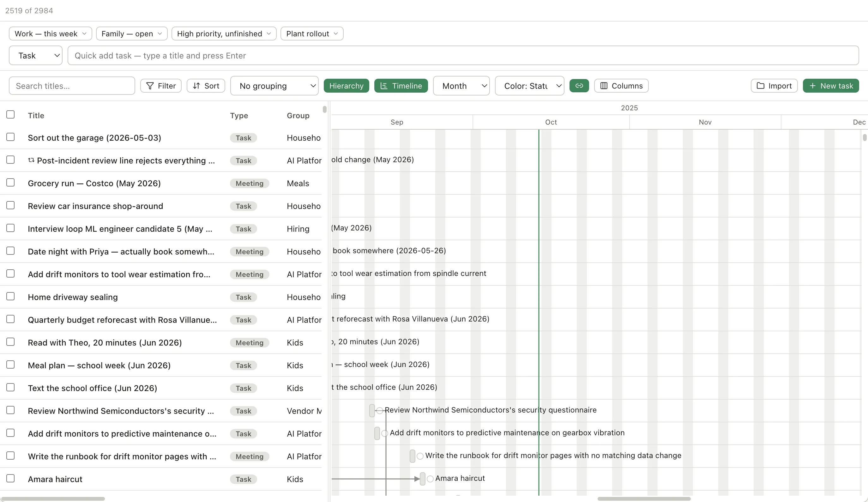Viewport: 868px width, 502px height.
Task: Click the bar handle for Amara haircut
Action: point(423,479)
